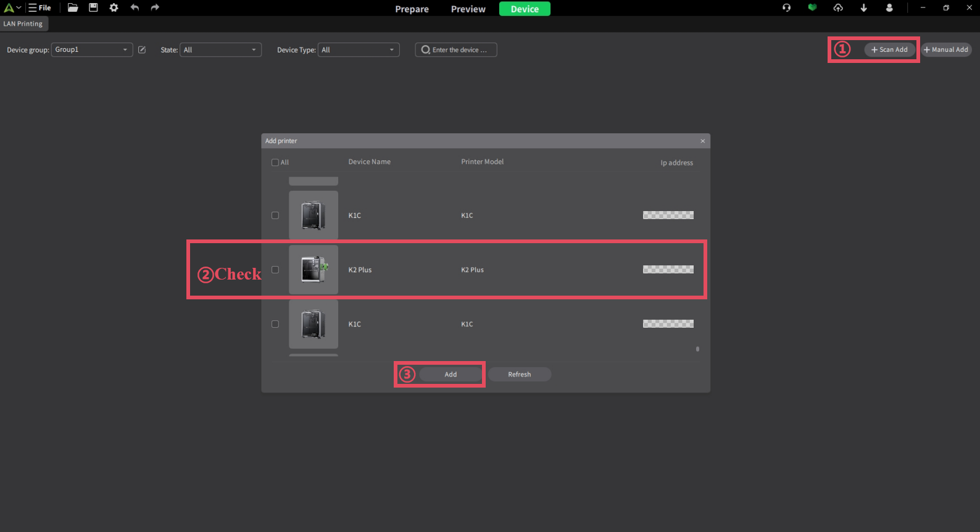Open the folder icon in toolbar

[73, 8]
